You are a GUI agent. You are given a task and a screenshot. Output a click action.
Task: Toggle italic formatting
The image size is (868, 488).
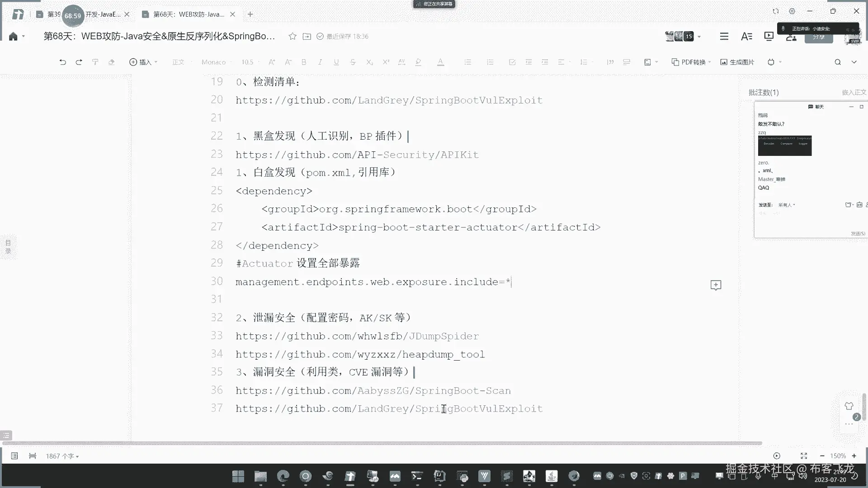[320, 62]
